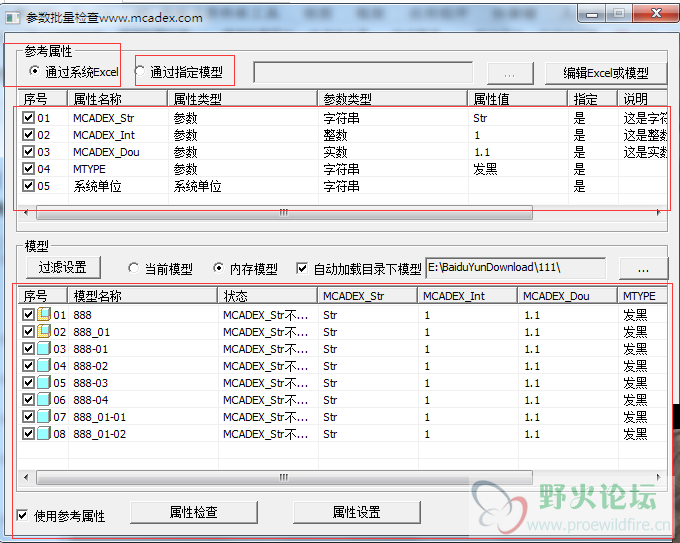
Task: Select the MCADEX_Dou attribute name cell
Action: tap(106, 152)
